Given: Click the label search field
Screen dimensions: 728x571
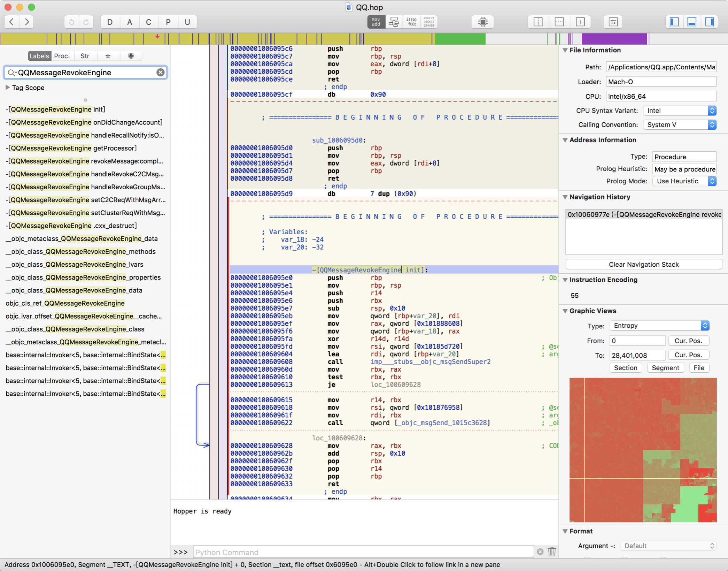Looking at the screenshot, I should click(86, 73).
